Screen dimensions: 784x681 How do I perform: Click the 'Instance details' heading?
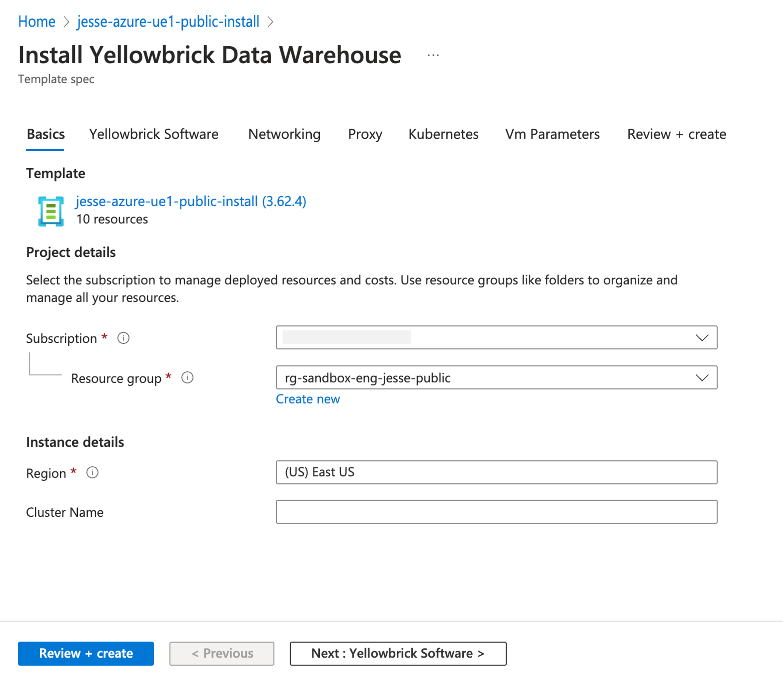75,442
